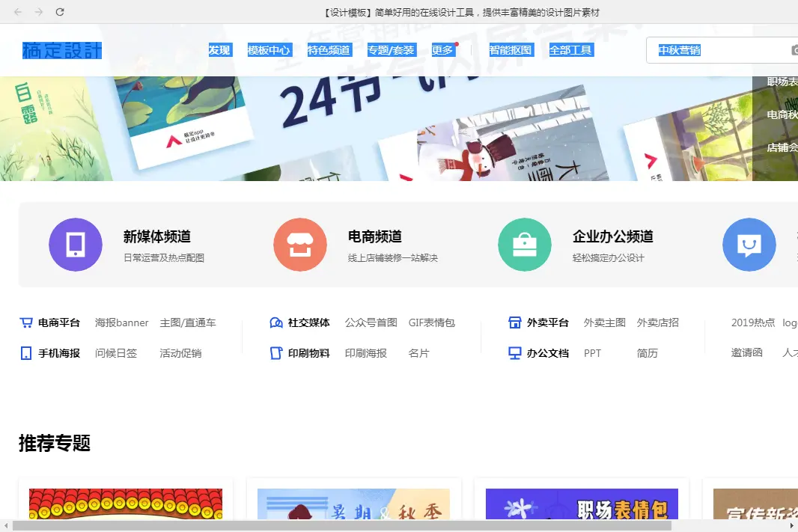Open the 专题/套装 menu
798x532 pixels.
pyautogui.click(x=392, y=50)
